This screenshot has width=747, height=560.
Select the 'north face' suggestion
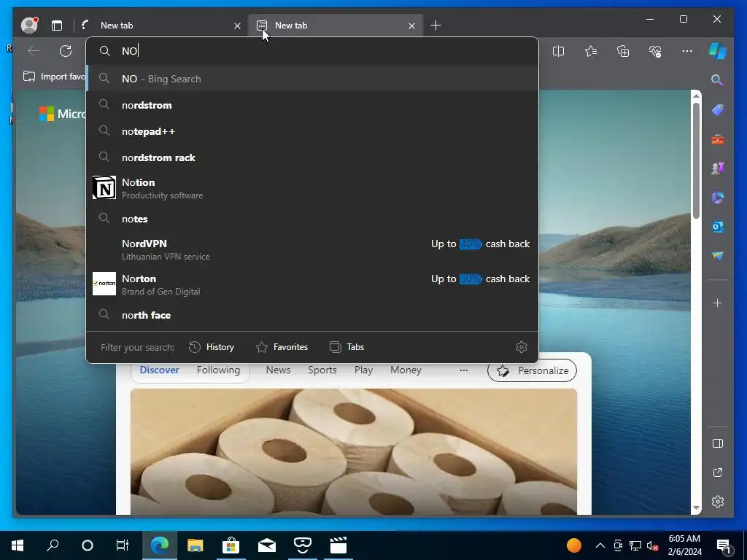pos(312,315)
